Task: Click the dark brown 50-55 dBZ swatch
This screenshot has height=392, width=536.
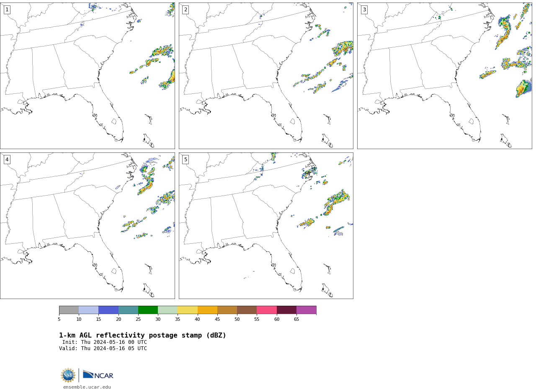Action: pos(247,310)
